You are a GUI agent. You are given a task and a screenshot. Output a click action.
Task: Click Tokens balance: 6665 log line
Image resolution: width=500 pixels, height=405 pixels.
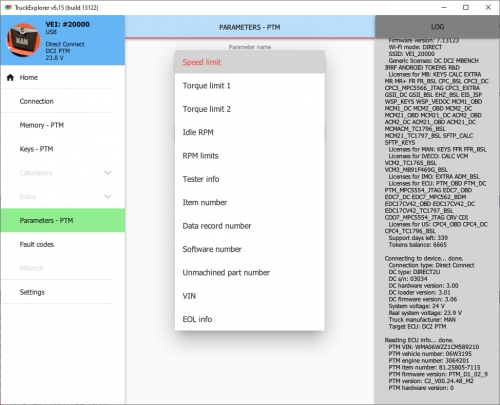pos(418,245)
